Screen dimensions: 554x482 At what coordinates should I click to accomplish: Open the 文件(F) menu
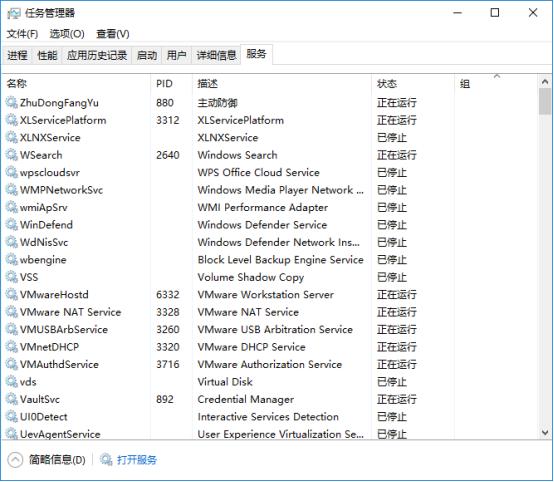(22, 34)
